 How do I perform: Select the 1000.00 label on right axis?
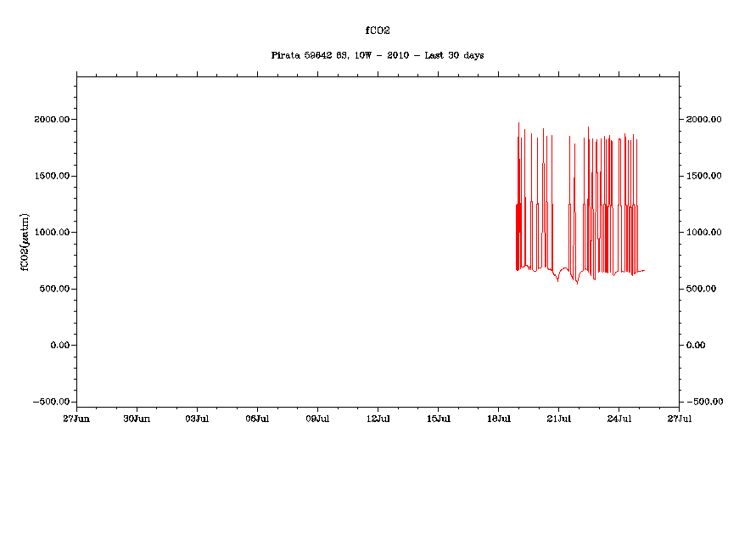click(x=703, y=233)
